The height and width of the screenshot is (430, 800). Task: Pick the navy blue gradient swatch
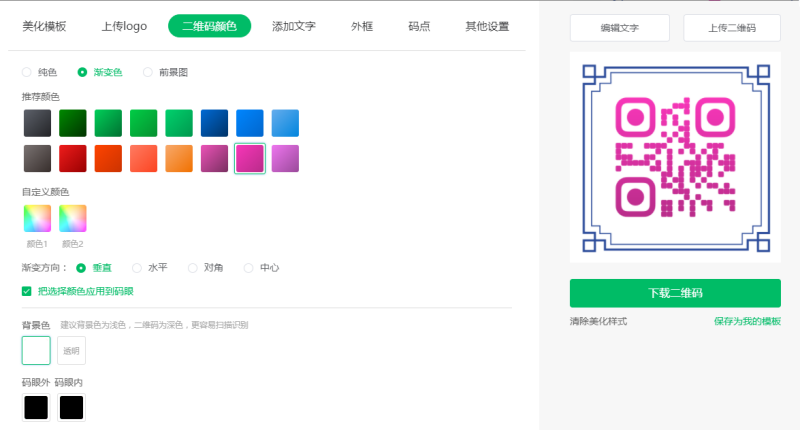[x=214, y=123]
